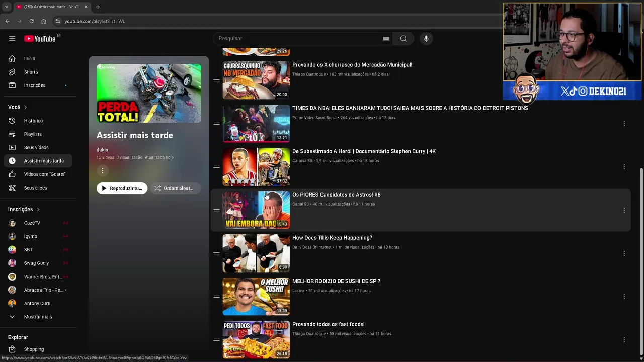The width and height of the screenshot is (644, 362).
Task: Open channel link Prime Video Sport Brasil
Action: 314,118
